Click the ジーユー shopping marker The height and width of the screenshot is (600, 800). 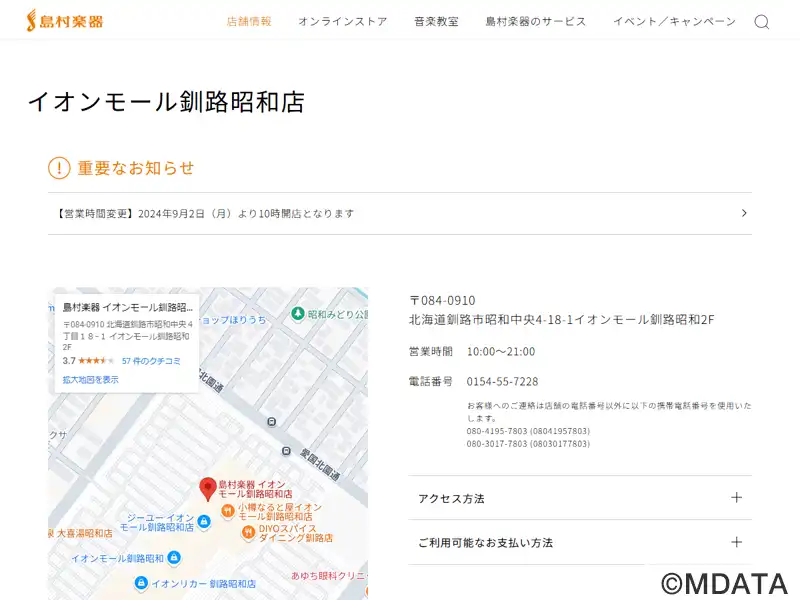[204, 521]
